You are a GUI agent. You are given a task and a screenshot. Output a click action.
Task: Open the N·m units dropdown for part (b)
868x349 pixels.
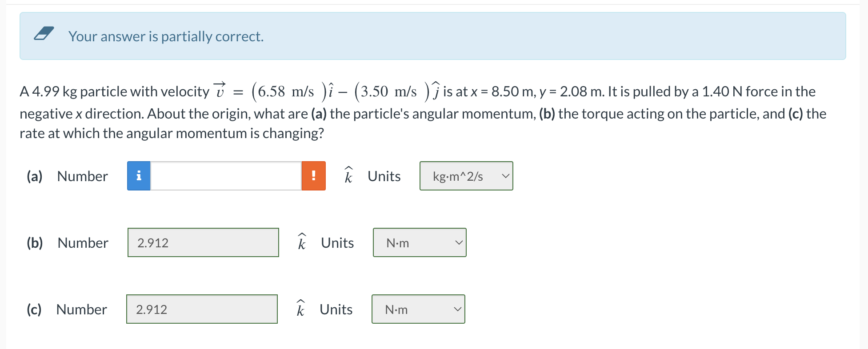[x=419, y=242]
